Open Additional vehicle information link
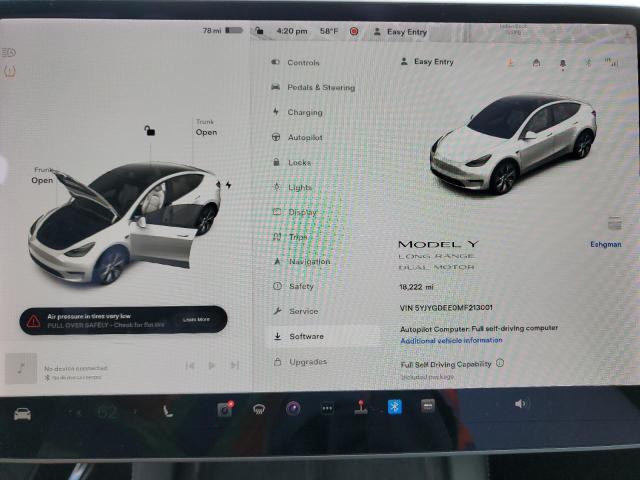640x480 pixels. click(x=451, y=340)
